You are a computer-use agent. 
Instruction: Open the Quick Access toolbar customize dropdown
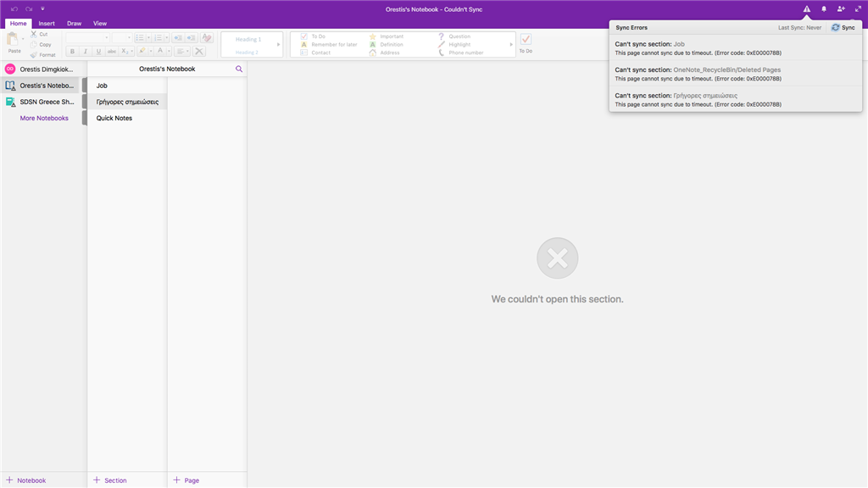42,8
